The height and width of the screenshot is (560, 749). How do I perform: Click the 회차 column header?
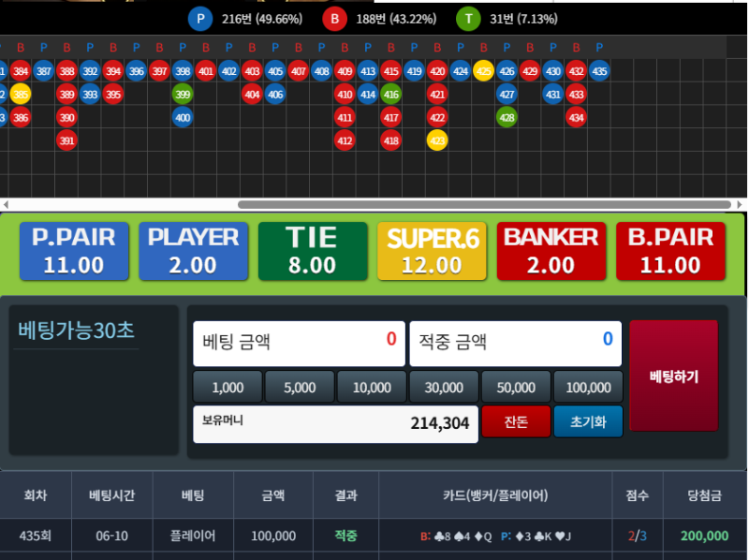[36, 495]
